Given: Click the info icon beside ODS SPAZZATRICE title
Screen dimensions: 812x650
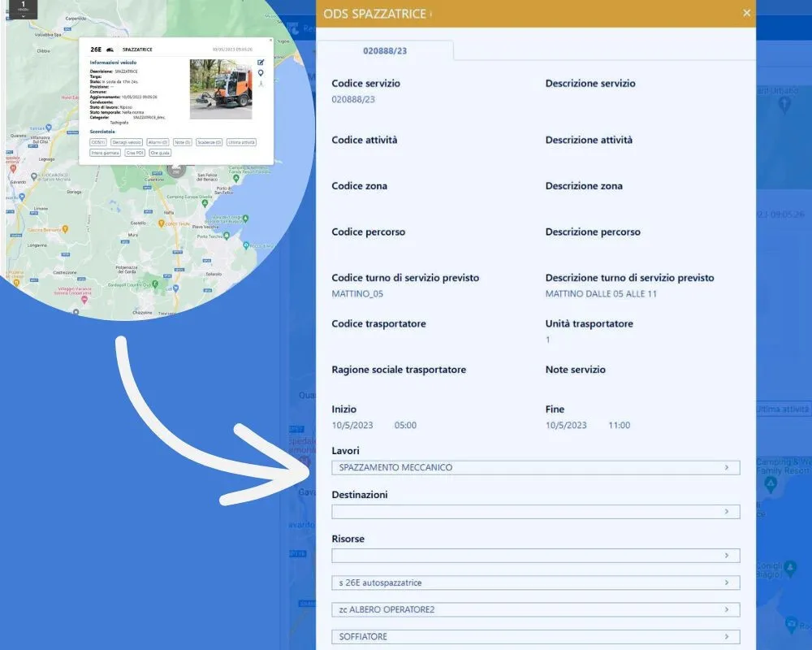Looking at the screenshot, I should (431, 14).
